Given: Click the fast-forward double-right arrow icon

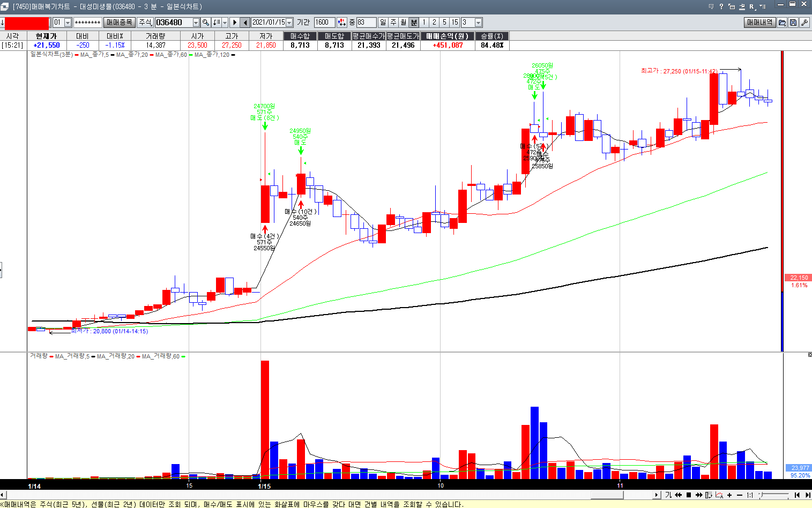Looking at the screenshot, I should click(x=699, y=495).
